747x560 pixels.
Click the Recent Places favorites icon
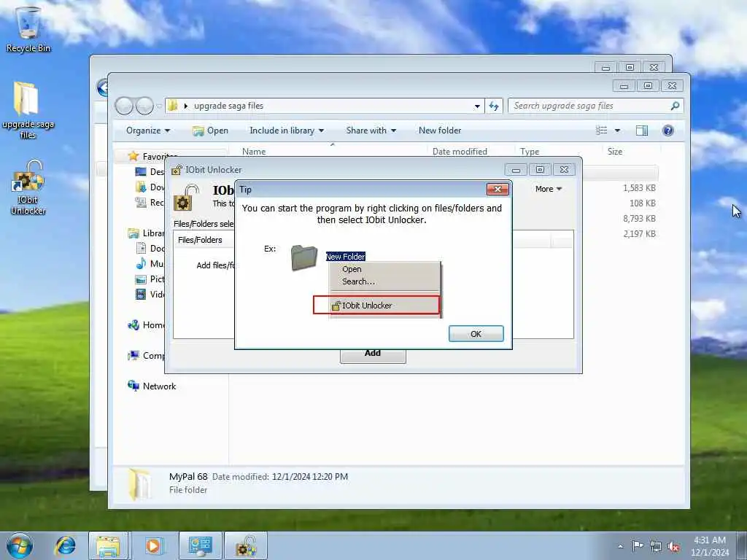pyautogui.click(x=141, y=203)
